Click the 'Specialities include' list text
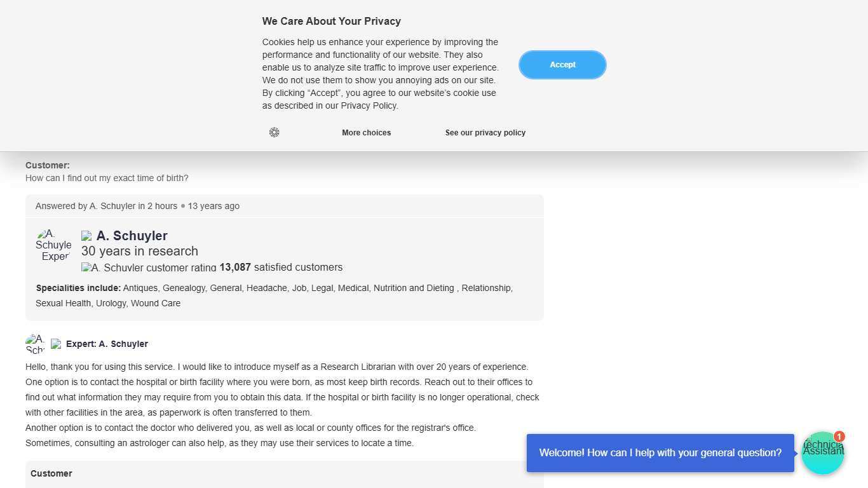Image resolution: width=868 pixels, height=488 pixels. coord(274,295)
